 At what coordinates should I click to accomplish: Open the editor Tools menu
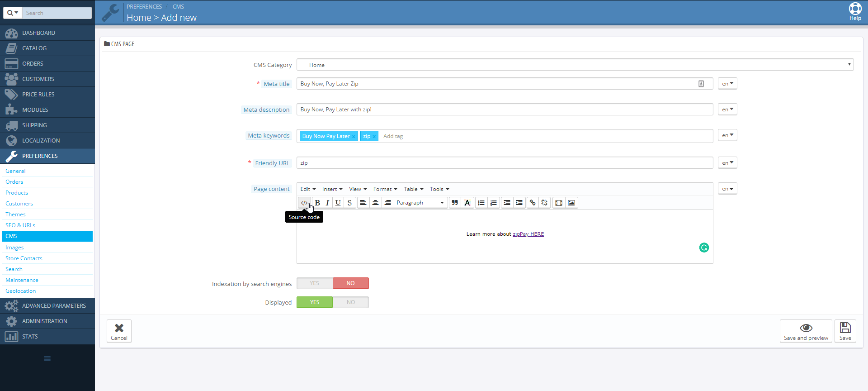[439, 189]
